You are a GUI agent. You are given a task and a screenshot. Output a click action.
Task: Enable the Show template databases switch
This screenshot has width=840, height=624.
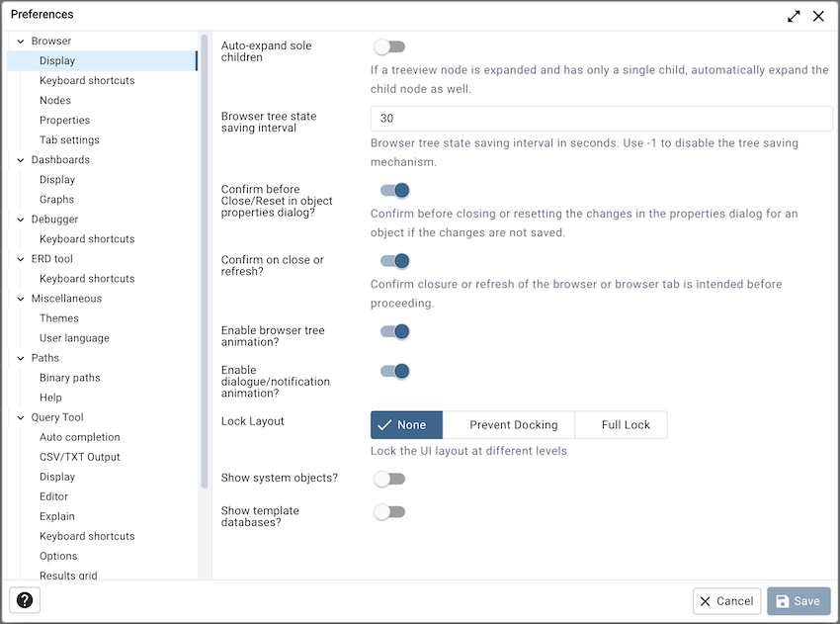click(389, 512)
